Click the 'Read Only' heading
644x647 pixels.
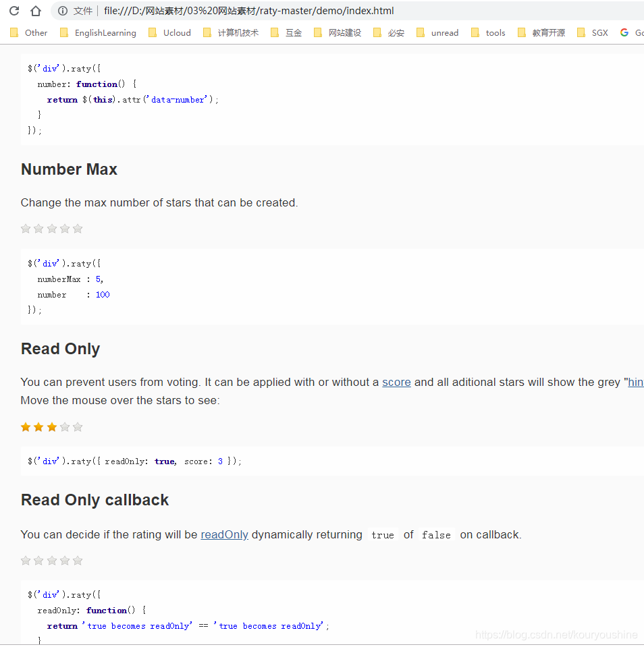60,349
